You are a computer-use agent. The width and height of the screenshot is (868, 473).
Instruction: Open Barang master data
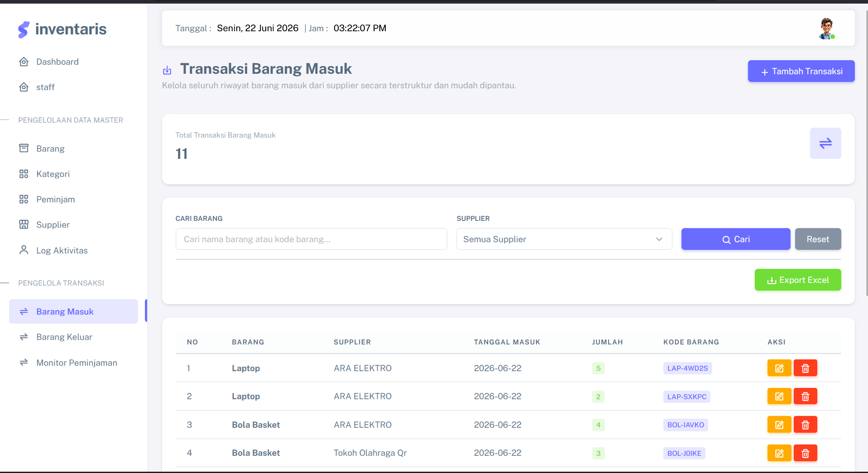73,148
